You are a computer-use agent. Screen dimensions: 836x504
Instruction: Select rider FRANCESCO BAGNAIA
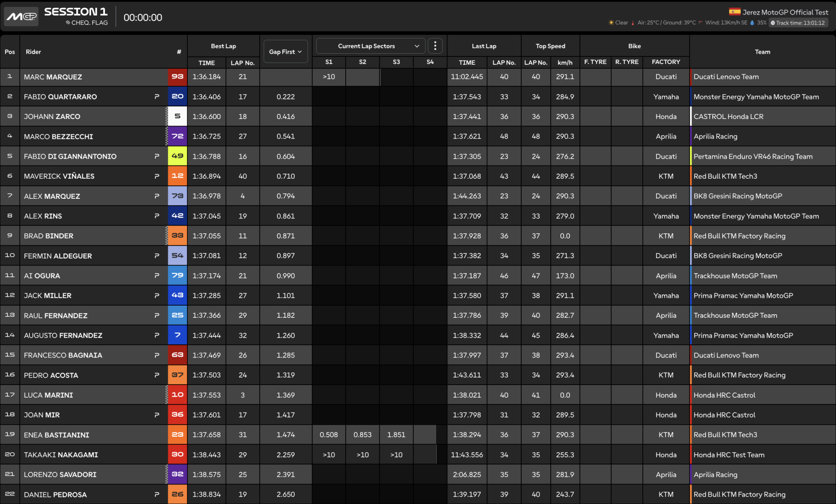click(63, 355)
